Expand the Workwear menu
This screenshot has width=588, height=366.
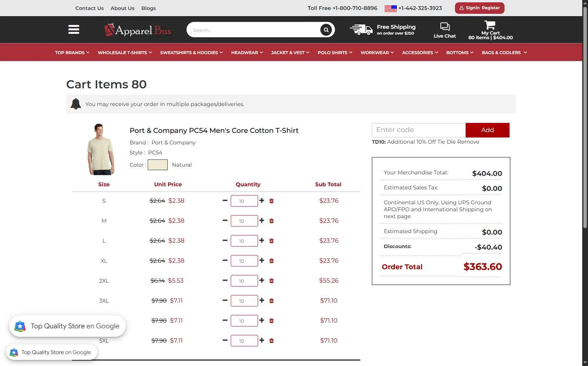(377, 53)
